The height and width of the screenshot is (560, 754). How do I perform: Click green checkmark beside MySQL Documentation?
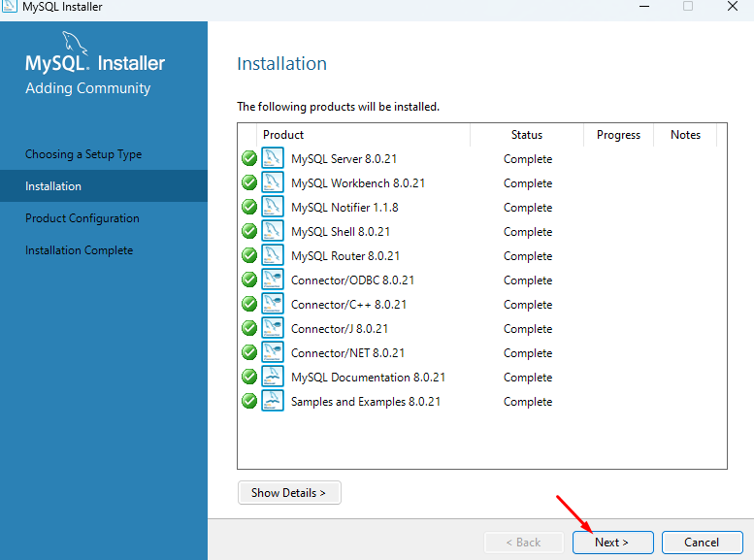coord(249,377)
